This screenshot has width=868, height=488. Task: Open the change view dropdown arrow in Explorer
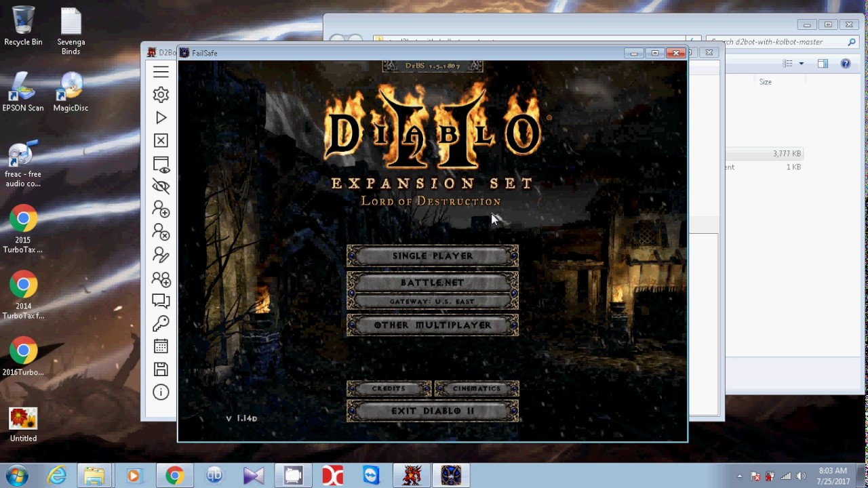(x=801, y=64)
